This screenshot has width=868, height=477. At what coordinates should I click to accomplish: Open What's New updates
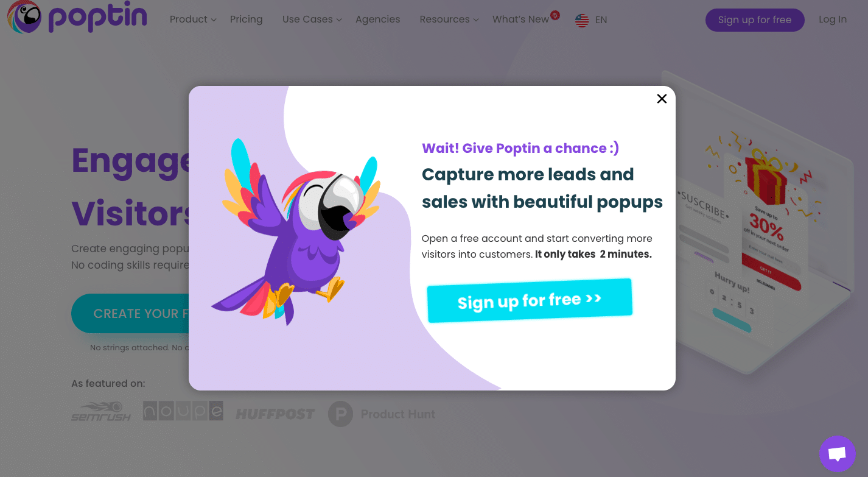(520, 19)
